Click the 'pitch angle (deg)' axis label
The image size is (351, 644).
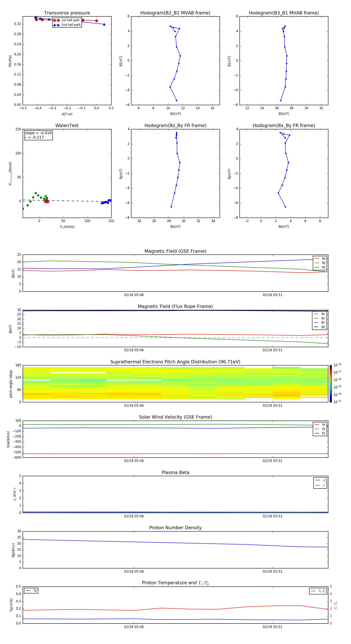coord(11,384)
